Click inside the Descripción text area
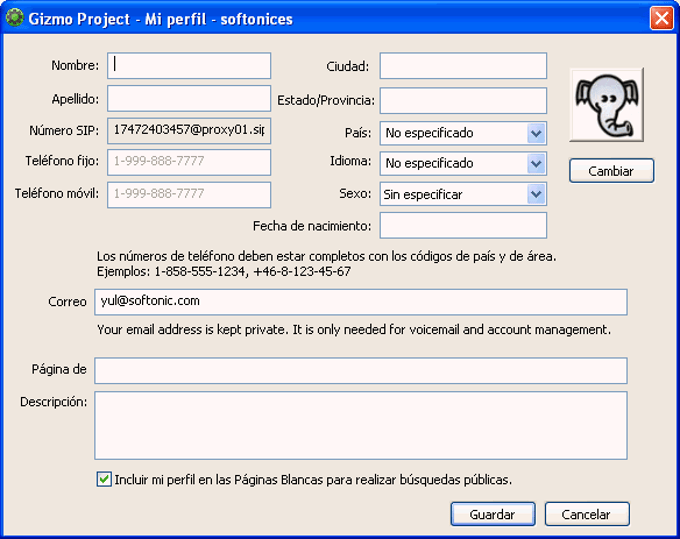 click(361, 425)
